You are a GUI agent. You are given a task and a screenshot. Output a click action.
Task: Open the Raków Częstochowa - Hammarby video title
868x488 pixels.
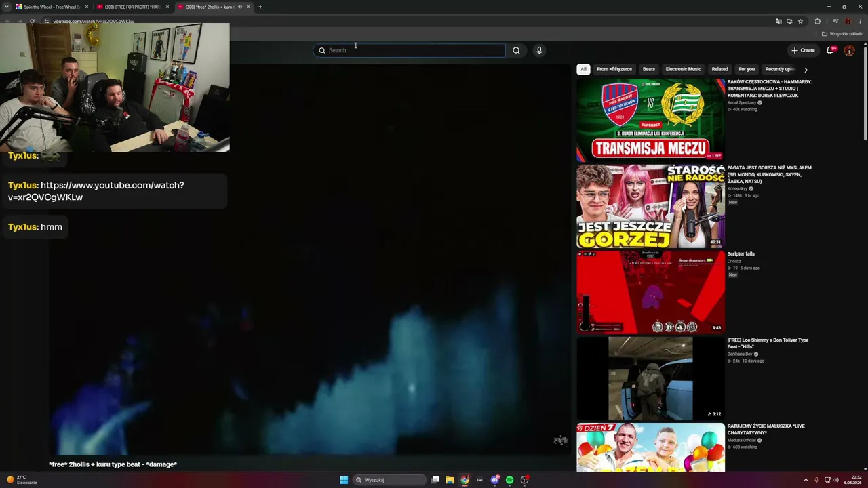click(770, 89)
